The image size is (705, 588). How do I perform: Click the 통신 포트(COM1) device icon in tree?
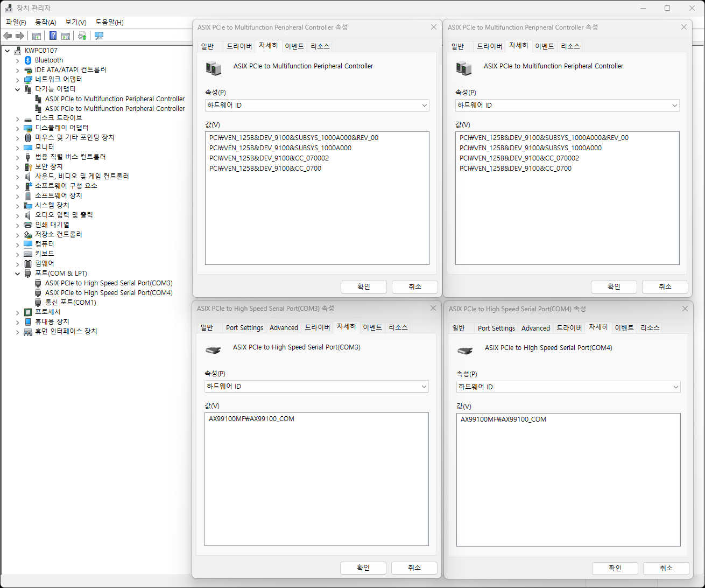click(x=38, y=303)
